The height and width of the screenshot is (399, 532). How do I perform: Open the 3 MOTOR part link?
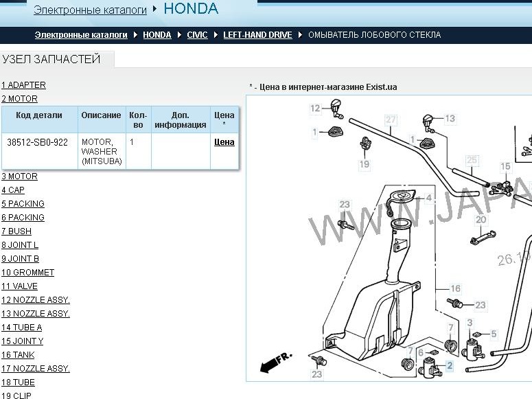click(19, 176)
